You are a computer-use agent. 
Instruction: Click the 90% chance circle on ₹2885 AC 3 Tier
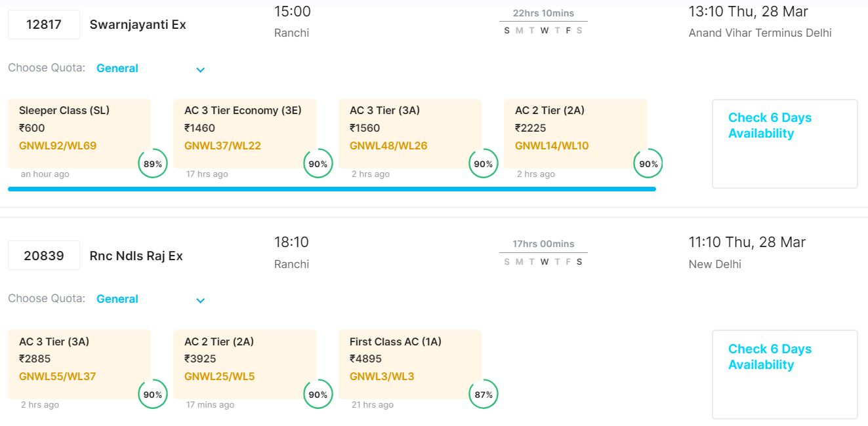(x=152, y=395)
